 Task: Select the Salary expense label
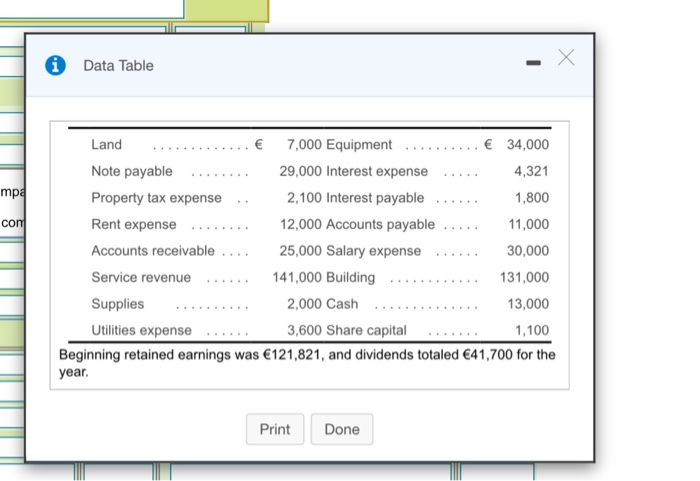click(x=374, y=251)
